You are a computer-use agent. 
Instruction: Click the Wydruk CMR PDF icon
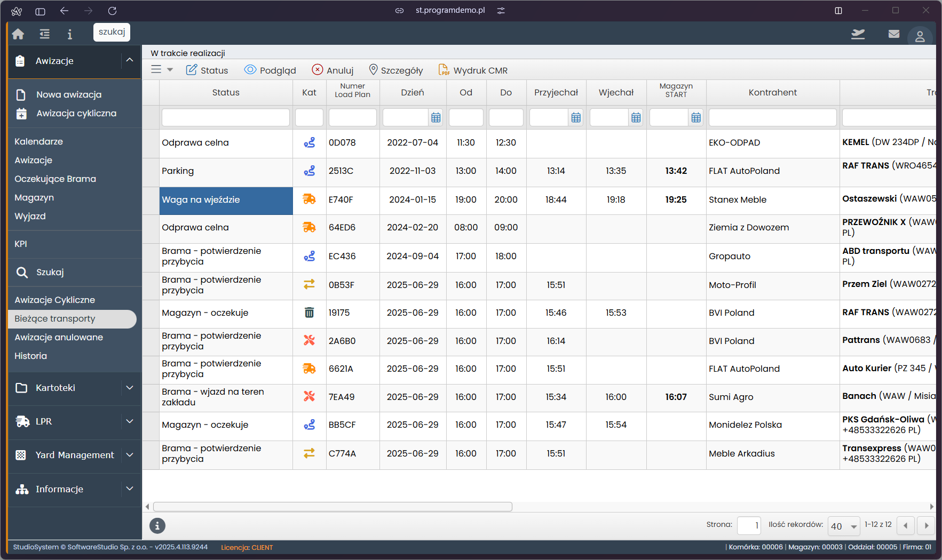(444, 70)
